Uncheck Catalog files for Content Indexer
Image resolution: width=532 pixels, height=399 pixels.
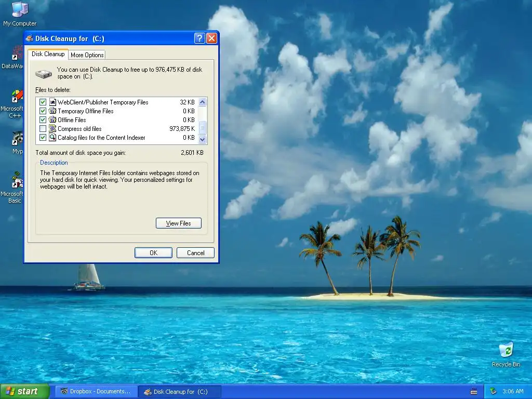(x=43, y=137)
